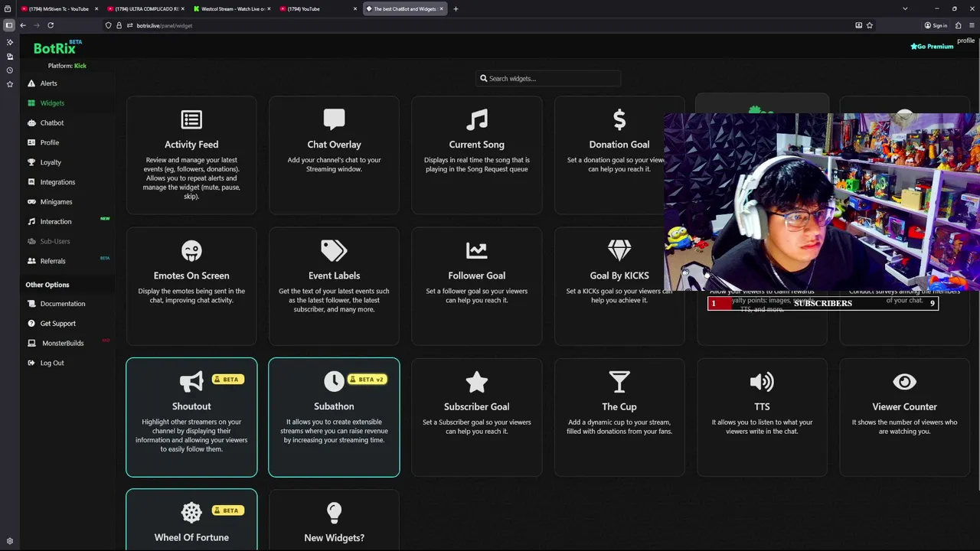Screen dimensions: 980x551
Task: Click the Chatbot robot sidebar icon
Action: (x=31, y=122)
